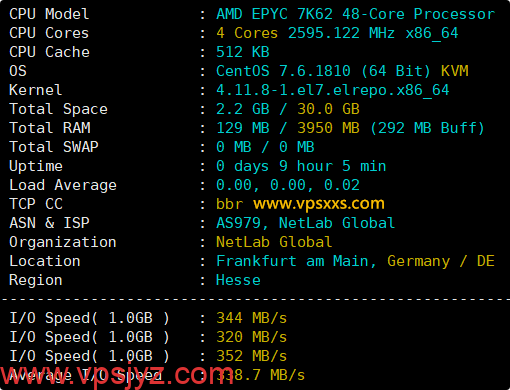Click '2.2 GB / 30.0 GB' value
510x390 pixels.
[288, 109]
